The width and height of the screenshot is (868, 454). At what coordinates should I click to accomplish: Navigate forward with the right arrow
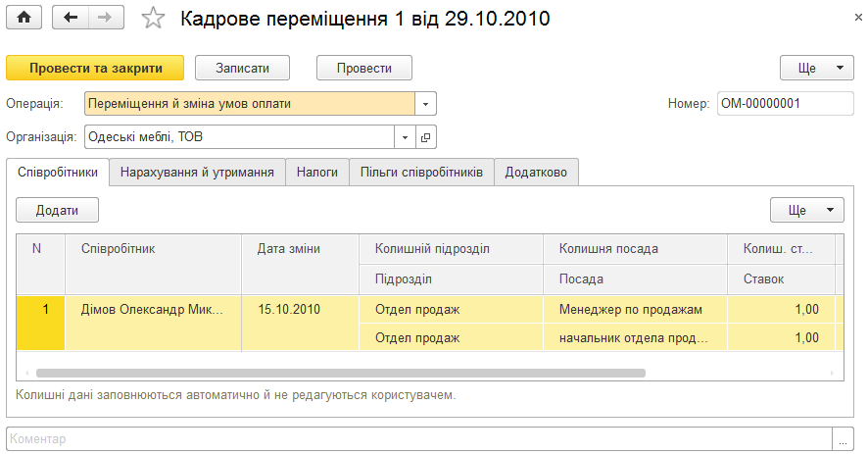tap(106, 18)
